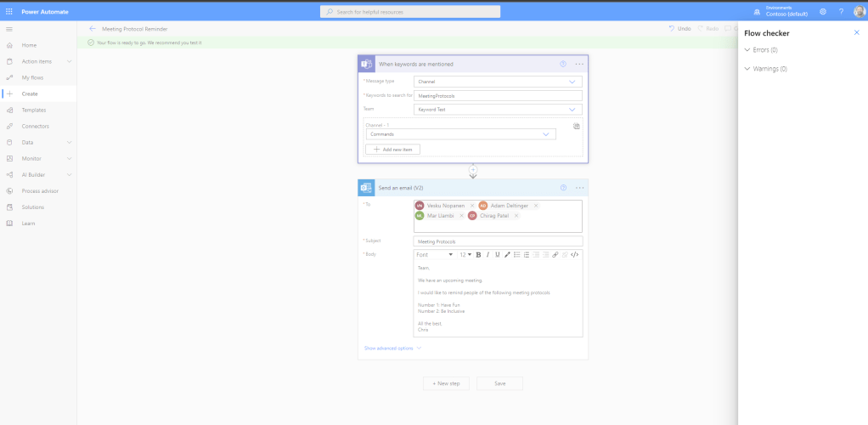The height and width of the screenshot is (425, 868).
Task: Click the Subject field containing Meeting Protocols
Action: click(x=498, y=241)
